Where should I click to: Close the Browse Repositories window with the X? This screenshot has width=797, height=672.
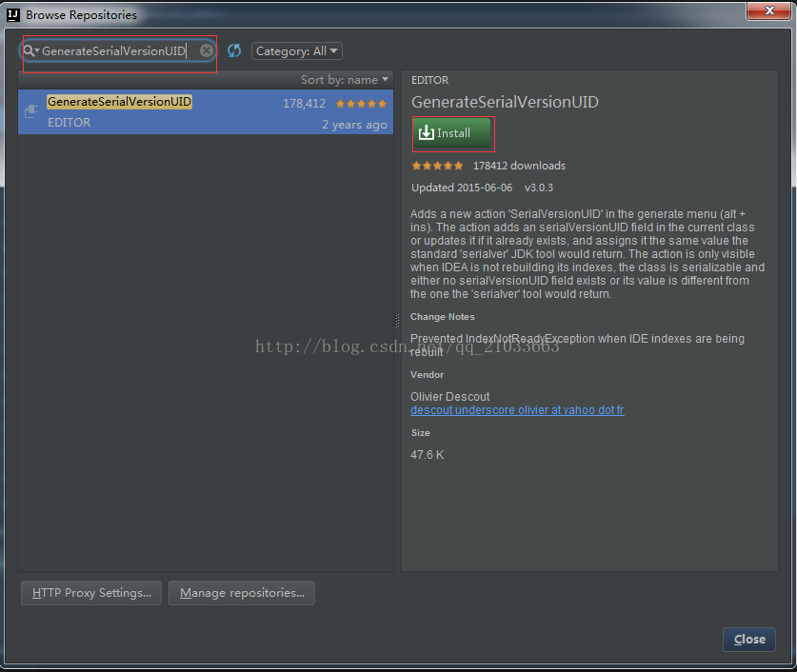(769, 10)
